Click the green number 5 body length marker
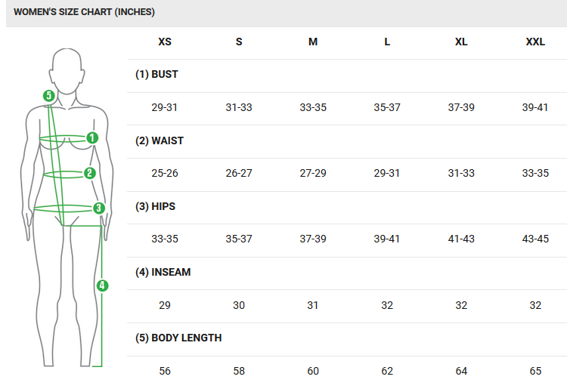 point(48,96)
